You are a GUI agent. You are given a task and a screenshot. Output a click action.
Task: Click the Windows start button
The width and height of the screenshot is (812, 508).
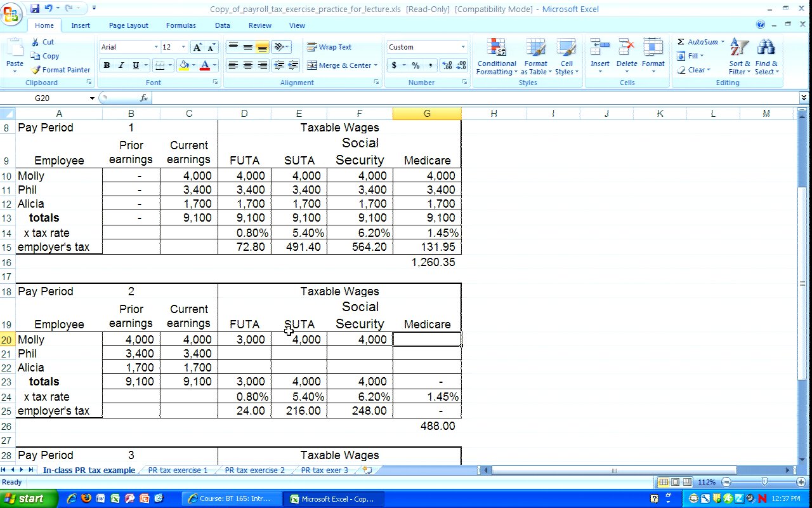pos(25,498)
